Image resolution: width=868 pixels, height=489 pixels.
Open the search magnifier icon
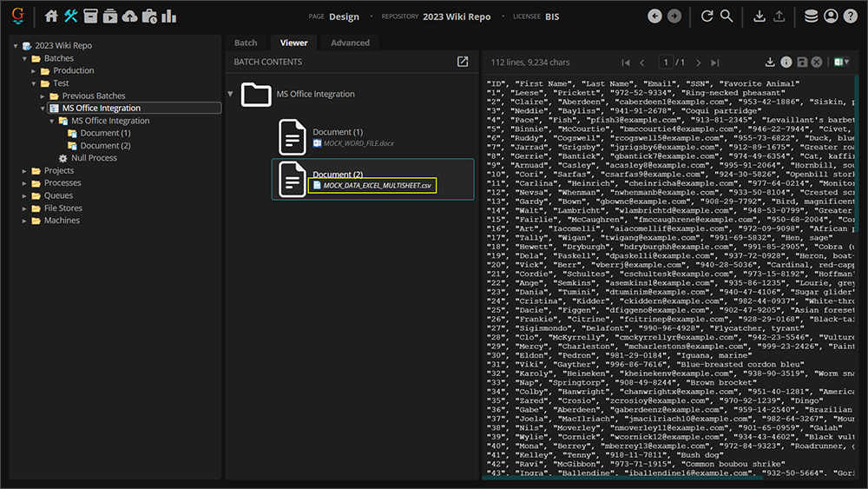tap(727, 17)
